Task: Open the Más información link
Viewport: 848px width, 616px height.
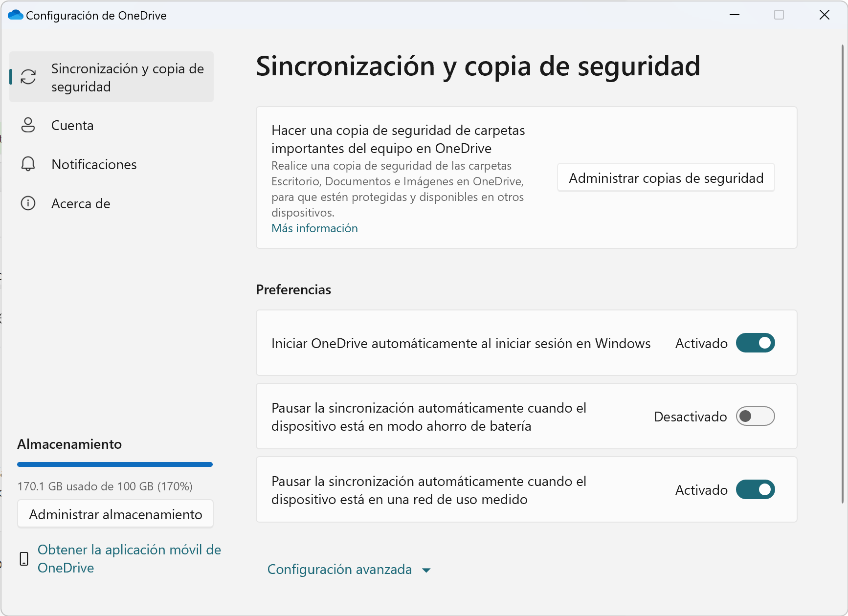Action: tap(314, 228)
